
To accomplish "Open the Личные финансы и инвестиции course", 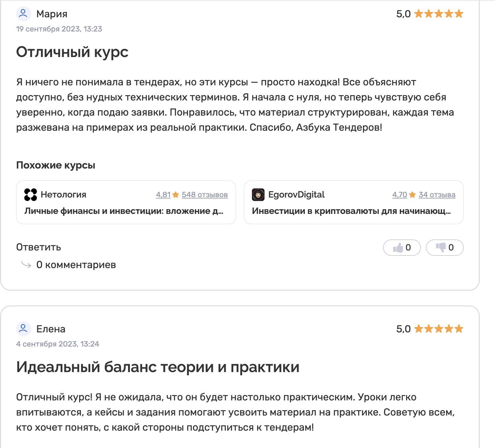I will click(124, 211).
